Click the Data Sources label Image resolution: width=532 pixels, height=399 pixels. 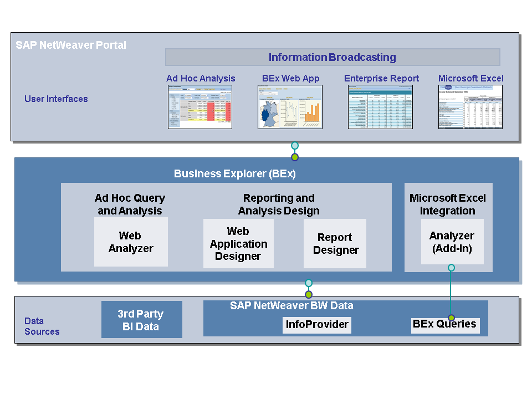click(x=42, y=326)
